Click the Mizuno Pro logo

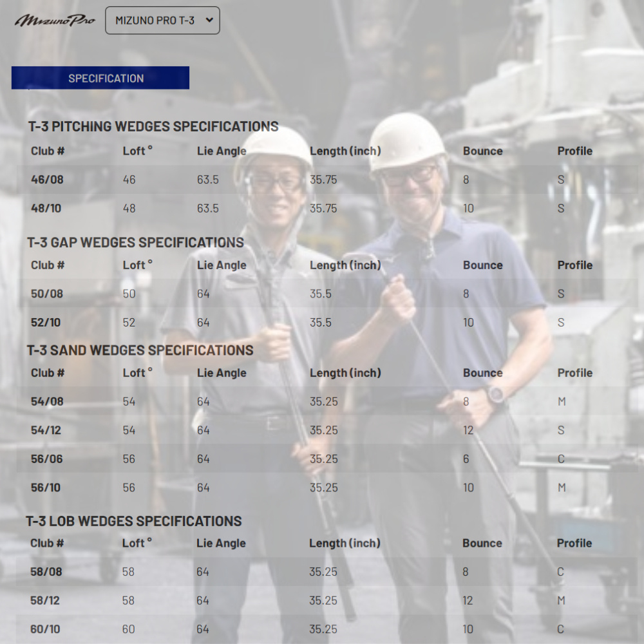55,20
